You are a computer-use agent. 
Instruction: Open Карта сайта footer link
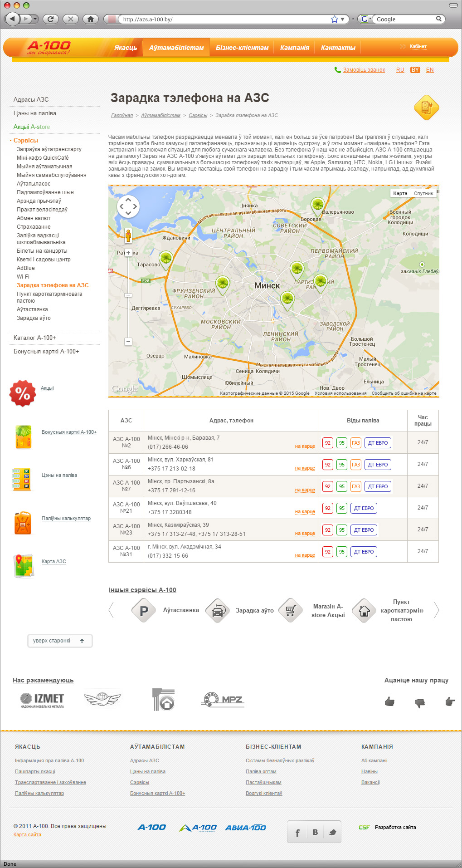(27, 834)
